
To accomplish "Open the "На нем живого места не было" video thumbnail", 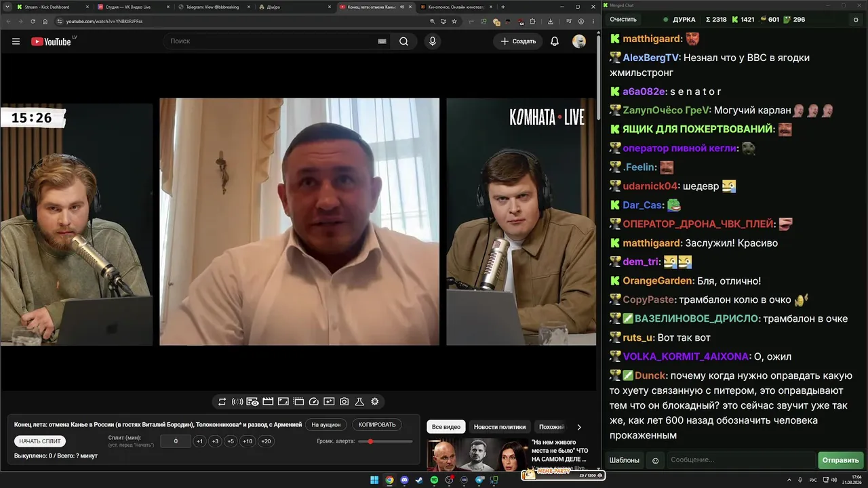I will coord(477,454).
